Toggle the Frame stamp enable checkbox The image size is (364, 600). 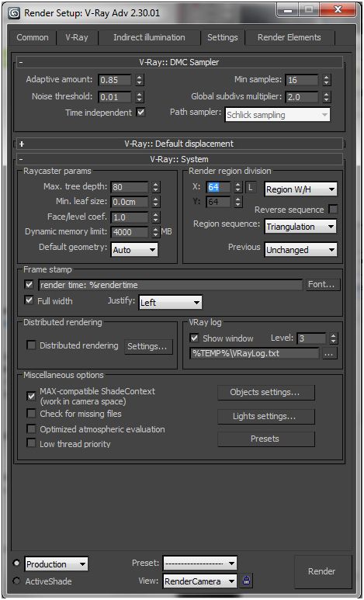click(29, 285)
